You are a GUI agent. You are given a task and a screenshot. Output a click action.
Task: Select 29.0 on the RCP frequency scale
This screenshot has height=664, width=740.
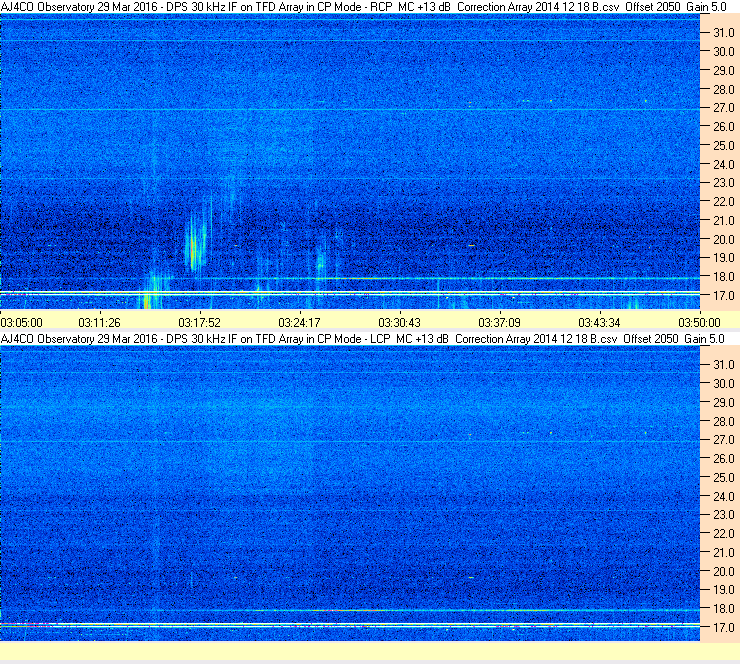[x=724, y=71]
